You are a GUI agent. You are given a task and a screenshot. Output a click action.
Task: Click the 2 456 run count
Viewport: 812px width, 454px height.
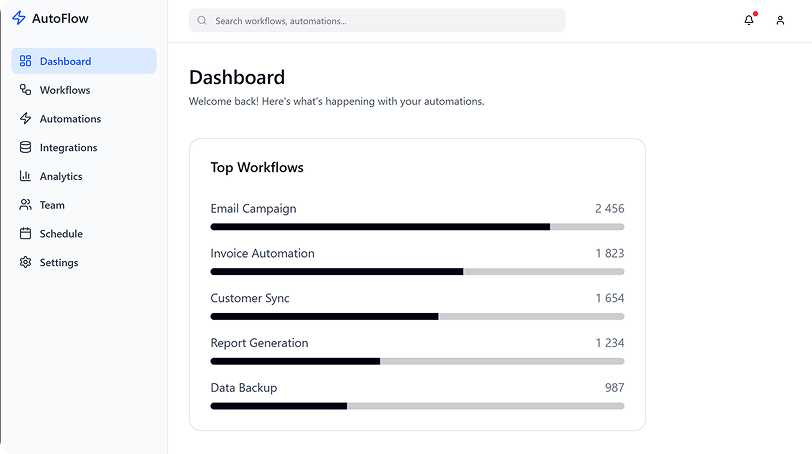coord(610,209)
